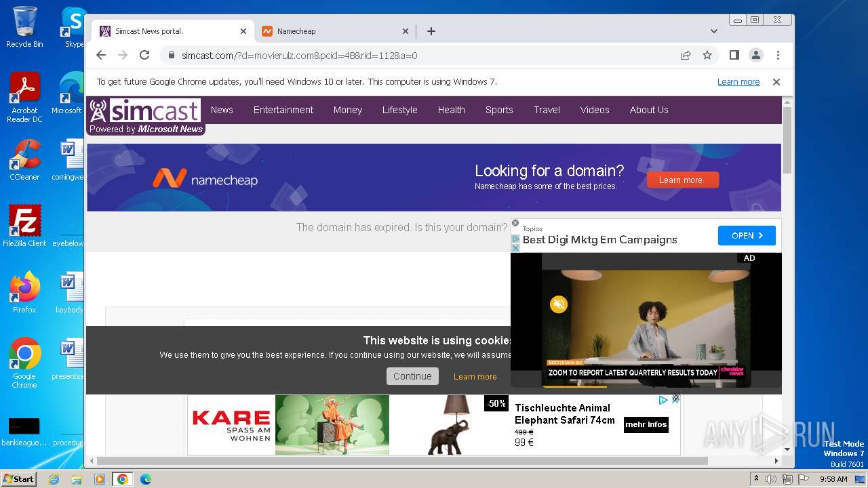This screenshot has height=488, width=868.
Task: Open the Chrome profile avatar icon
Action: coord(755,55)
